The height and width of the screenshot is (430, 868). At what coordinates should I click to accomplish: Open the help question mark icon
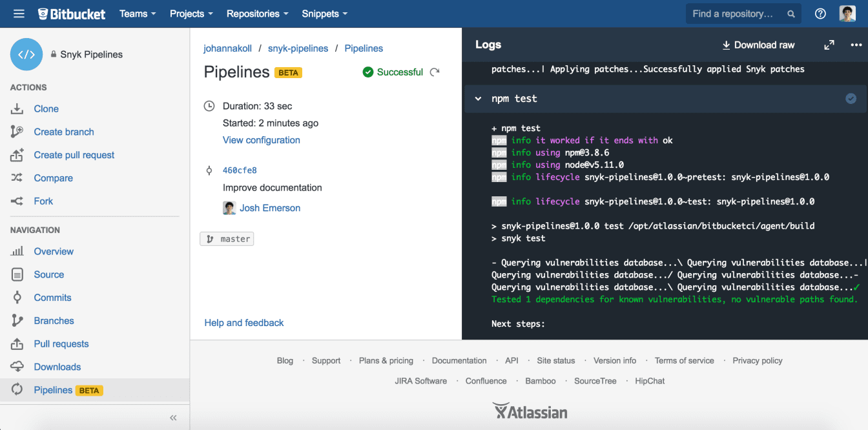tap(820, 14)
